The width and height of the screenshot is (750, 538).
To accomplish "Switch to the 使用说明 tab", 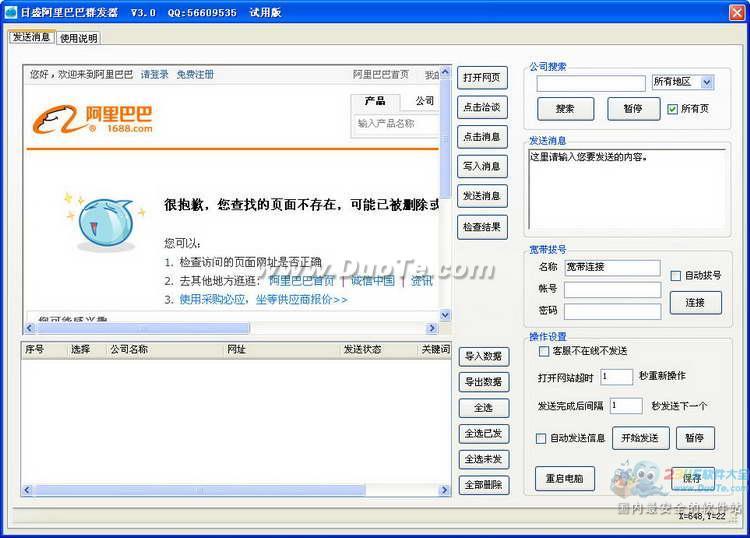I will coord(79,38).
